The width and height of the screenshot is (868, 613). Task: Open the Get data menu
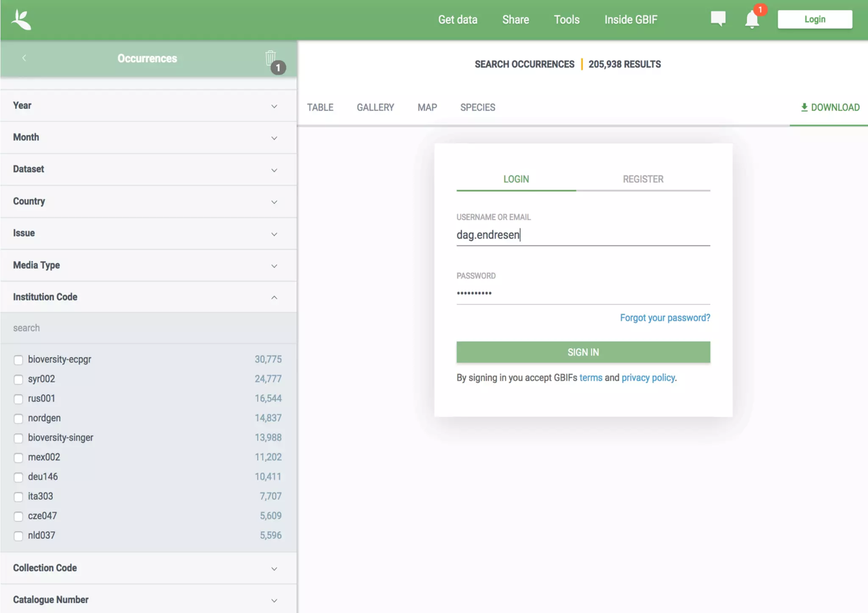pos(457,20)
